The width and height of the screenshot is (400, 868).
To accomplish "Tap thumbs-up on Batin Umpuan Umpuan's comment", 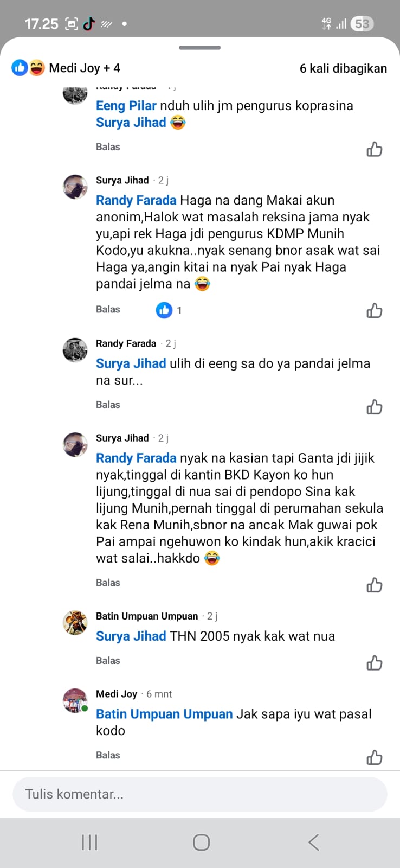I will click(x=374, y=663).
